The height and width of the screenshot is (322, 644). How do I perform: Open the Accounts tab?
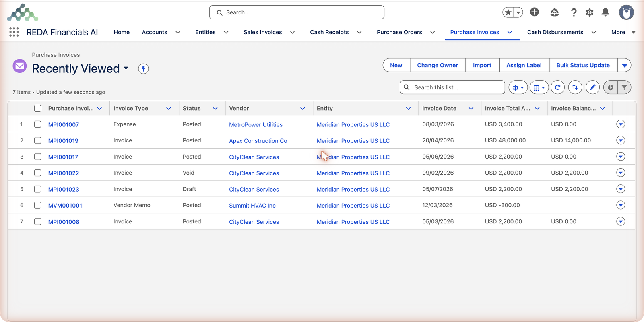coord(155,32)
